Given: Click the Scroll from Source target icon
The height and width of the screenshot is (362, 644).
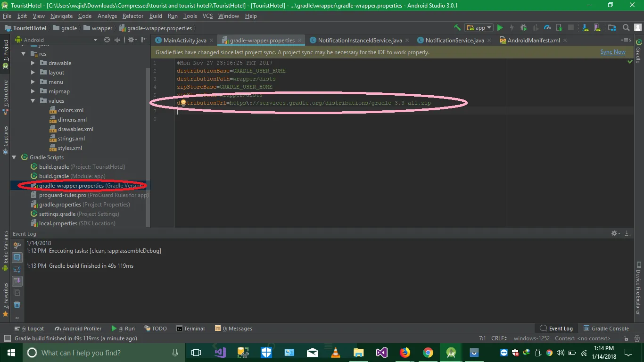Looking at the screenshot, I should pyautogui.click(x=107, y=40).
